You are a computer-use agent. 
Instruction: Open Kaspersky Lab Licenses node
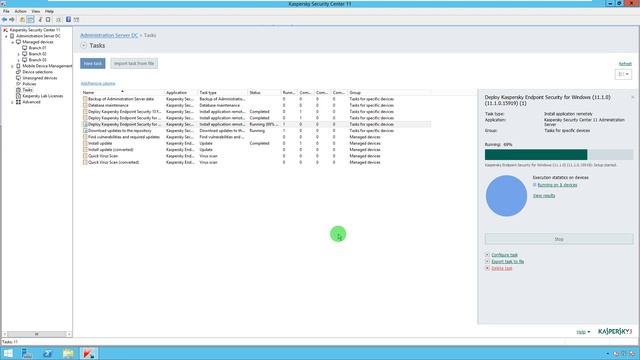click(42, 96)
